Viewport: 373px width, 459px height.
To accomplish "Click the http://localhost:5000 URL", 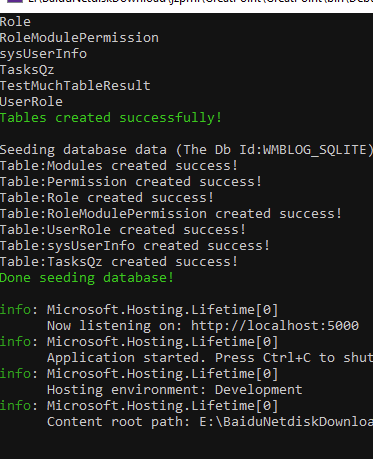I will pos(275,326).
